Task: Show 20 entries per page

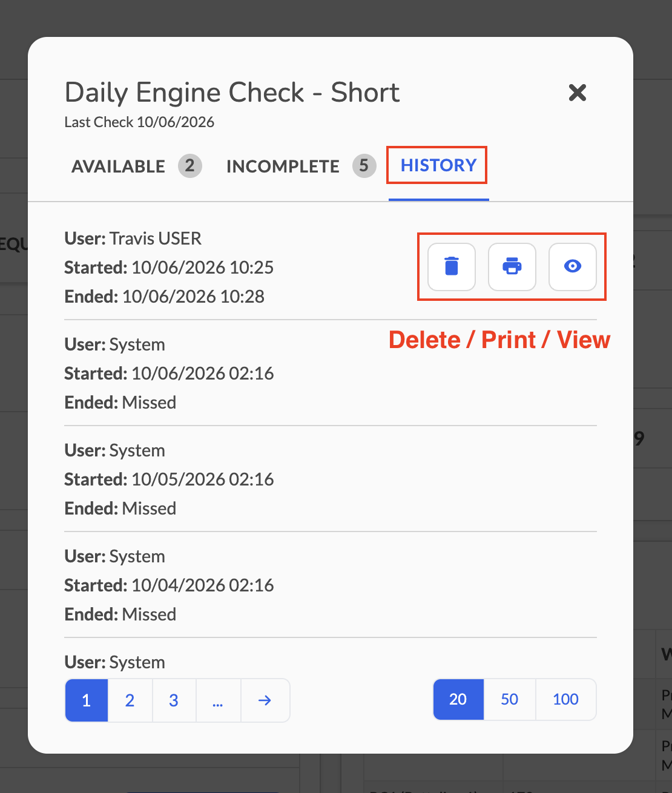Action: click(x=458, y=699)
